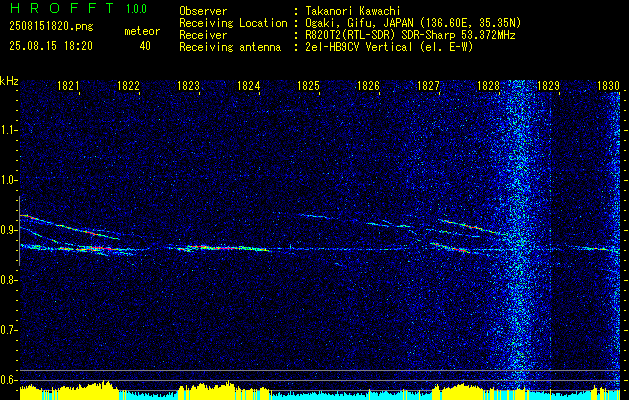Click the 1826 time marker
Image resolution: width=629 pixels, height=400 pixels.
click(368, 86)
